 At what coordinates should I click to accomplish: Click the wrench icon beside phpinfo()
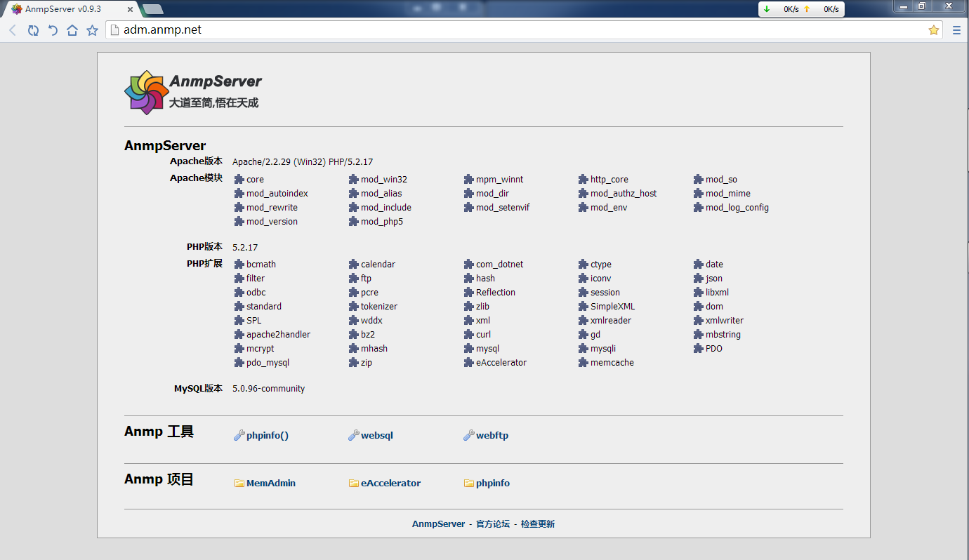pos(239,436)
